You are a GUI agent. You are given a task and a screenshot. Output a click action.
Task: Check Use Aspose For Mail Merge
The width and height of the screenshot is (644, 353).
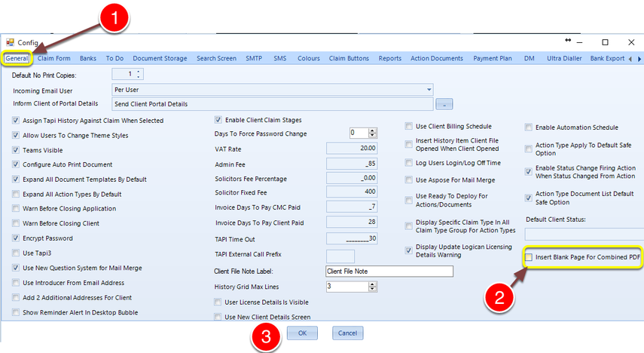(x=409, y=180)
